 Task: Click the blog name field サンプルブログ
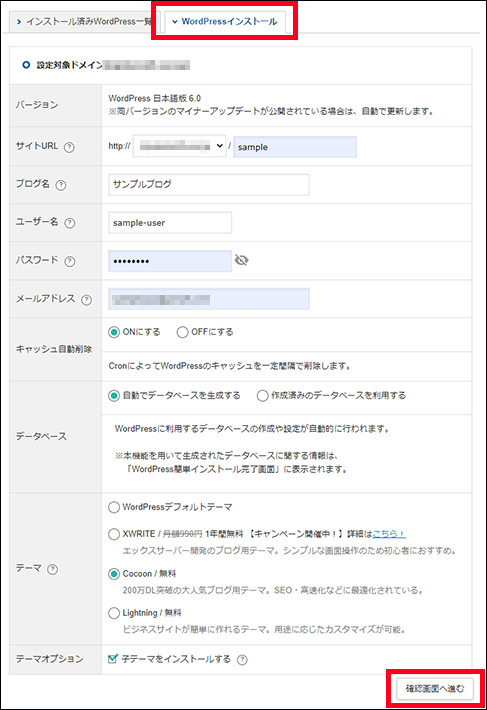209,185
